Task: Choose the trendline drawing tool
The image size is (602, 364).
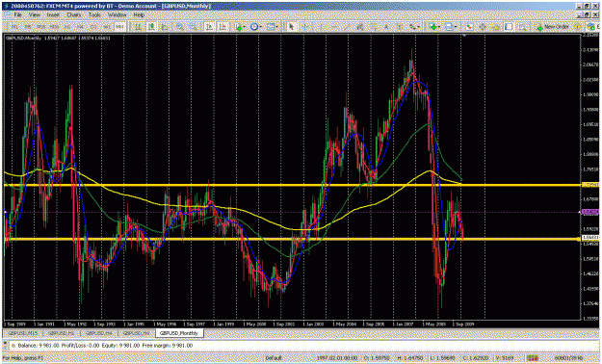Action: 347,27
